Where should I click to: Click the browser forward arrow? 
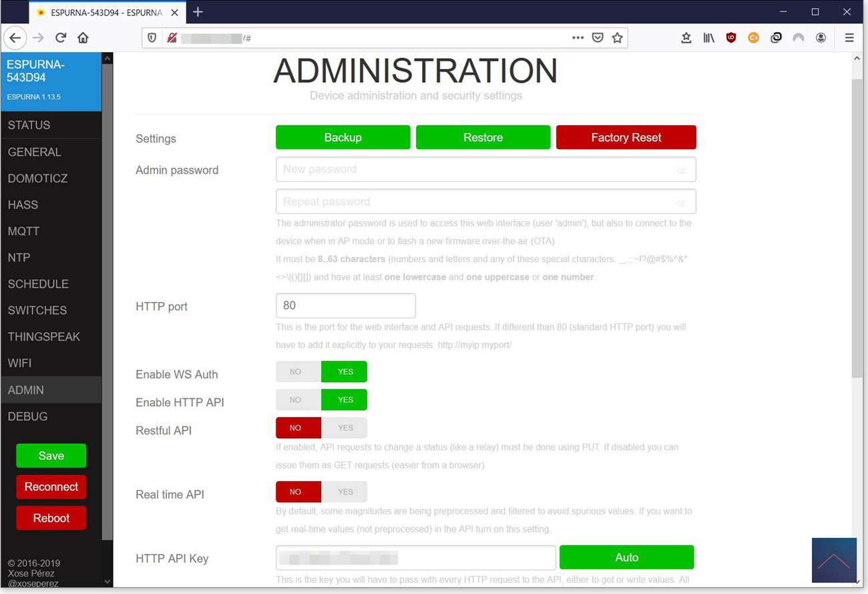click(x=38, y=38)
